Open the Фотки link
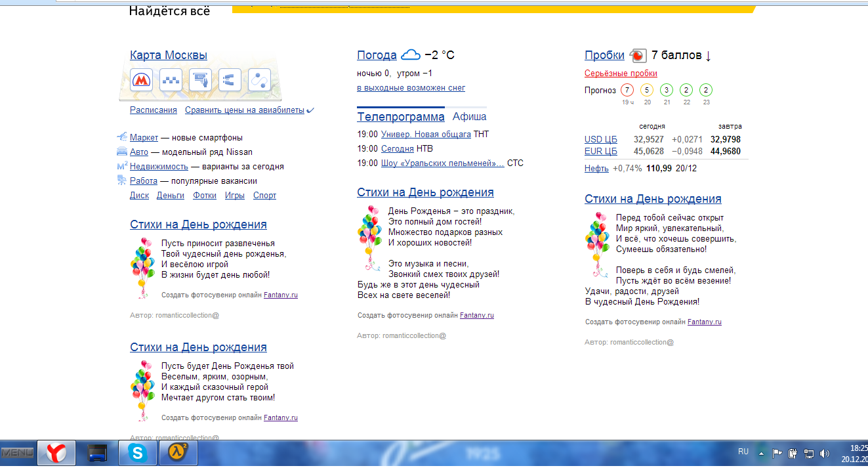 point(205,196)
